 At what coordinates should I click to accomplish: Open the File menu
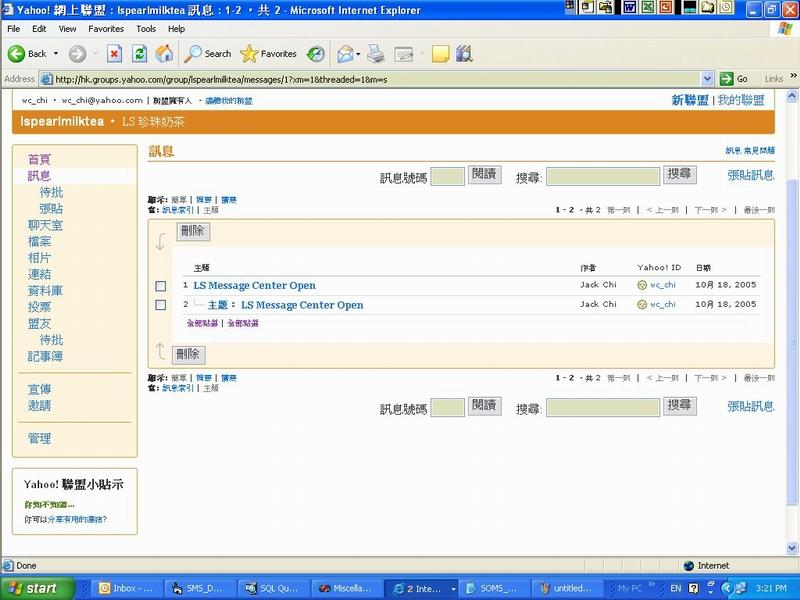pos(14,29)
